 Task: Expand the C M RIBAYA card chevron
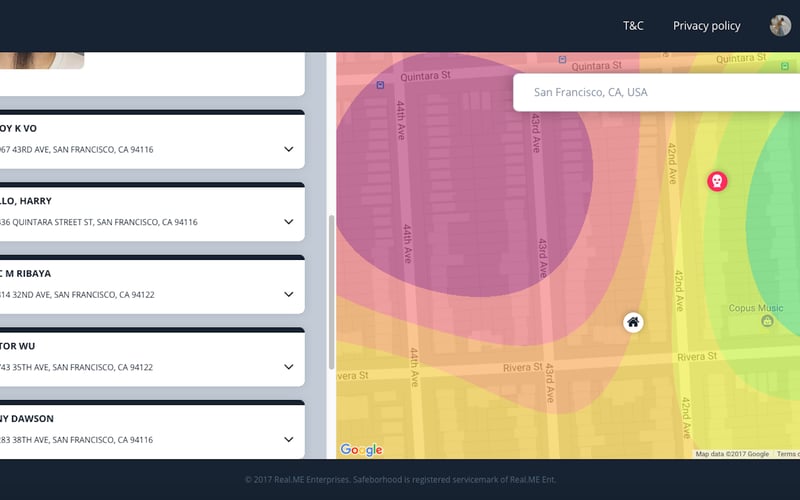click(x=289, y=294)
